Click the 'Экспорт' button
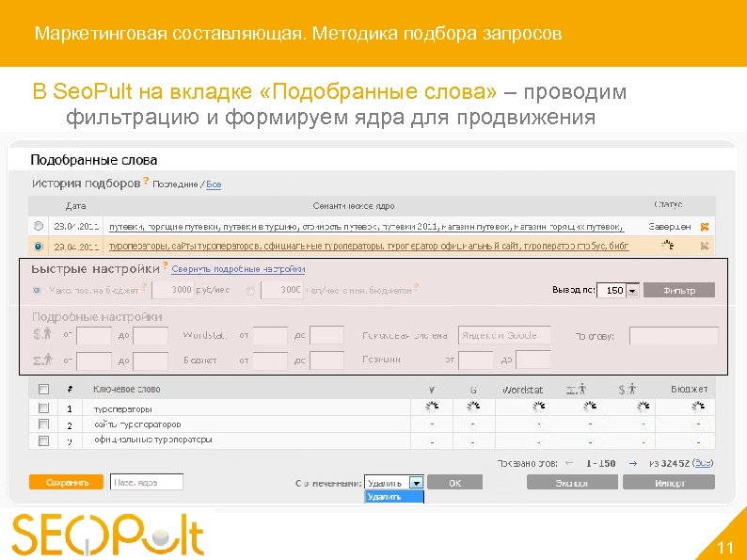Image resolution: width=747 pixels, height=560 pixels. click(572, 482)
